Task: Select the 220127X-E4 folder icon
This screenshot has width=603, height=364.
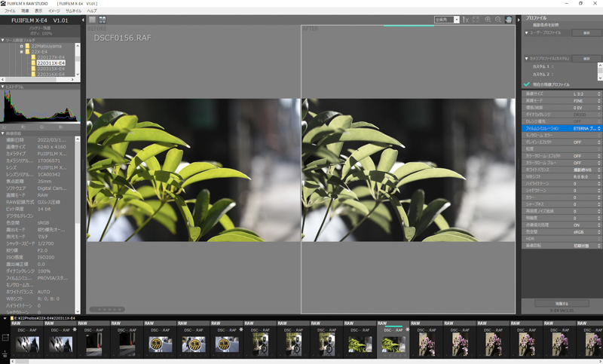Action: [x=33, y=57]
